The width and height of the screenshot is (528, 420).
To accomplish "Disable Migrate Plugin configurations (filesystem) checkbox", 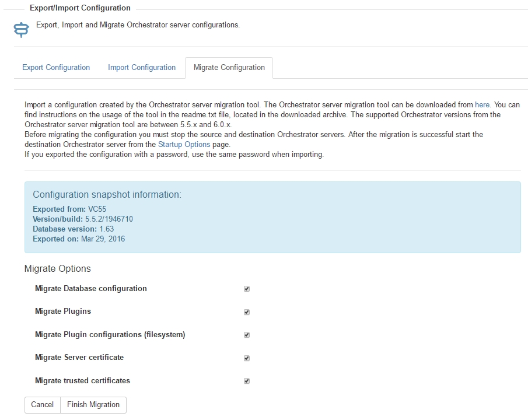I will click(x=246, y=335).
